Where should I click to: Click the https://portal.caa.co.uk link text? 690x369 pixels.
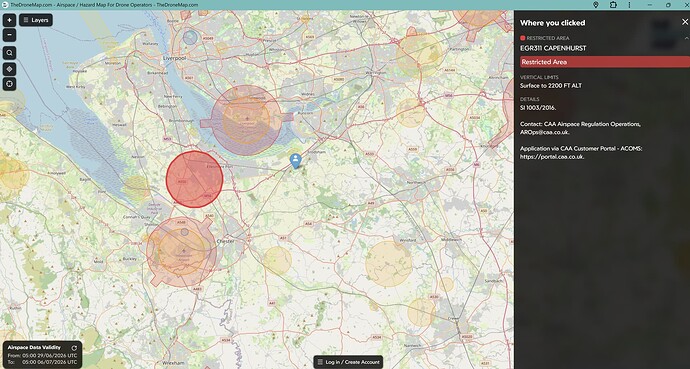[552, 157]
